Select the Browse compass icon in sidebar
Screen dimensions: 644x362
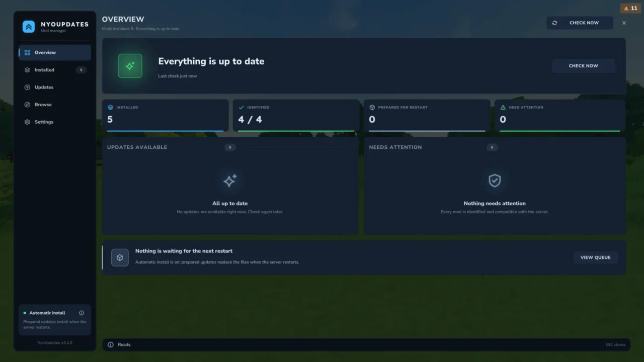click(x=27, y=105)
